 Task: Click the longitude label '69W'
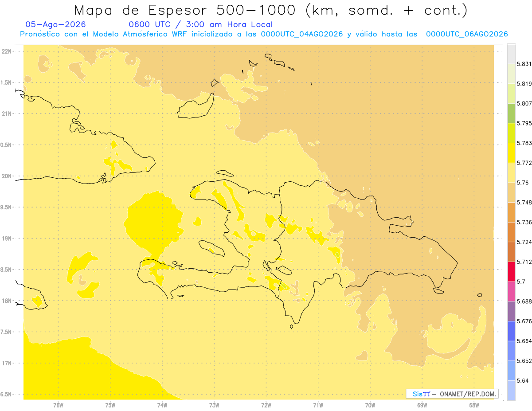click(x=422, y=405)
